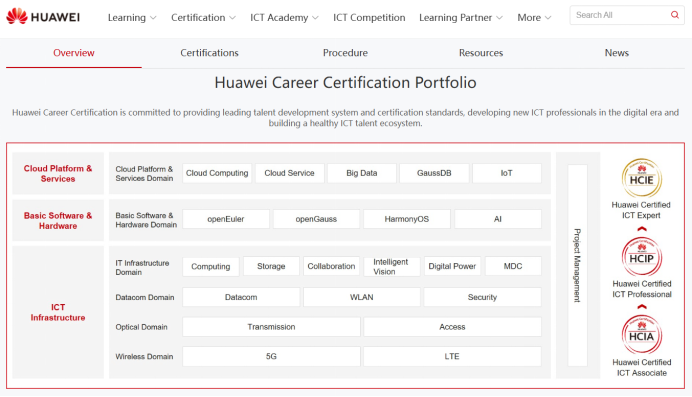Screen dimensions: 692x397
Task: Expand the Learning Partner menu
Action: (461, 18)
